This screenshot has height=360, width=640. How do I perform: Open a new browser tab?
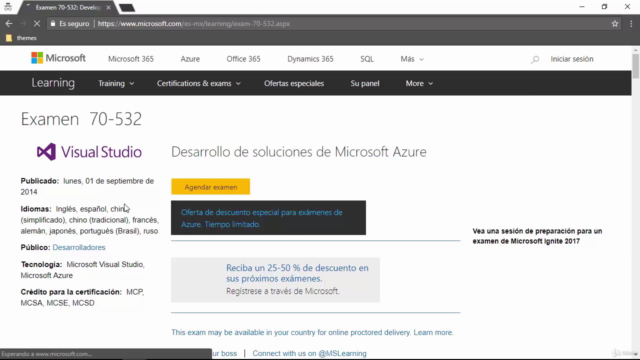127,7
